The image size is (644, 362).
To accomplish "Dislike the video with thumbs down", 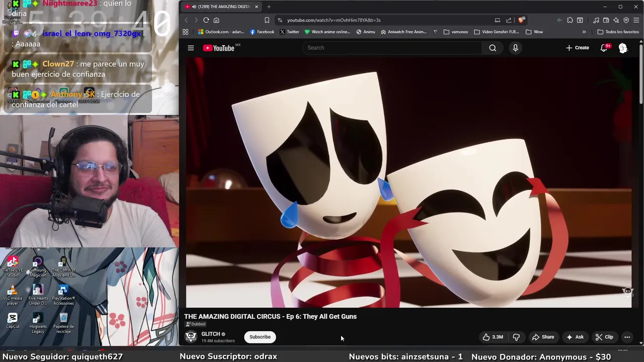I will pyautogui.click(x=516, y=337).
